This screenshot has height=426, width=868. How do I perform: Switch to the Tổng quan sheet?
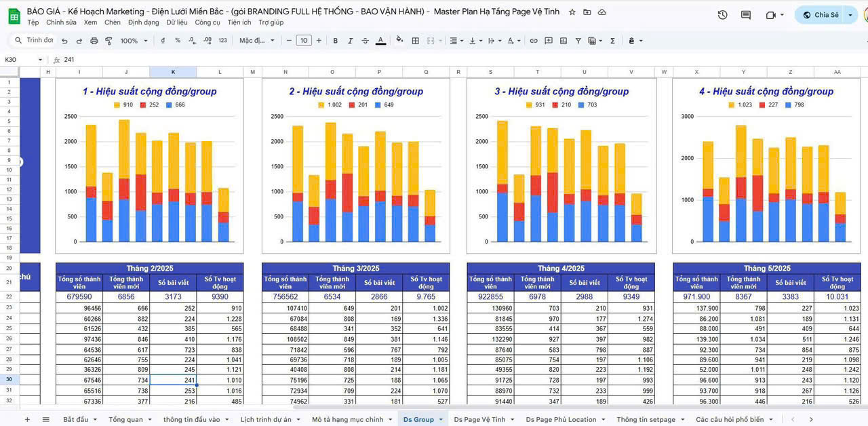(x=126, y=420)
